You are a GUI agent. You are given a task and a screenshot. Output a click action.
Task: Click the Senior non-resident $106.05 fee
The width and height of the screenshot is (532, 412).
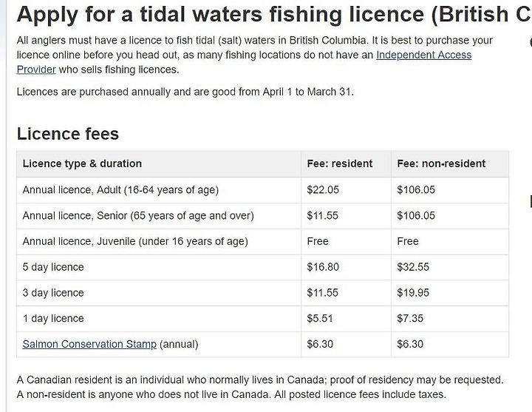click(416, 216)
